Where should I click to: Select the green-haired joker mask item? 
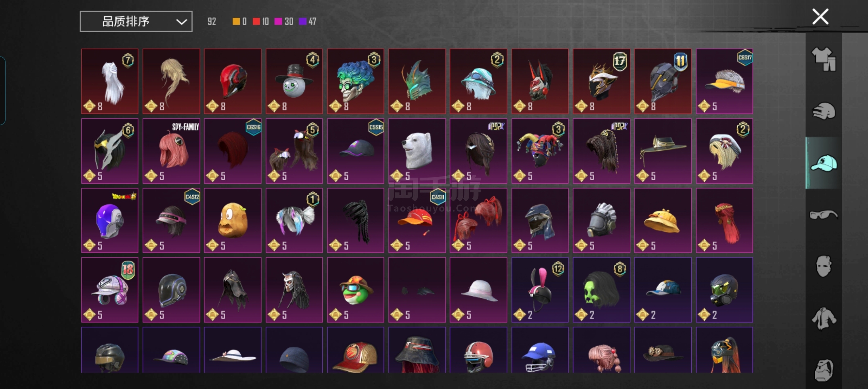(356, 81)
